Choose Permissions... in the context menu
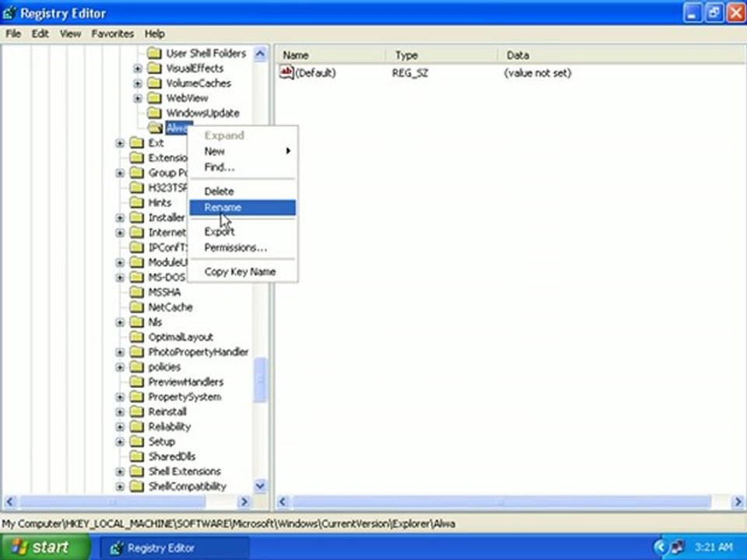The width and height of the screenshot is (747, 560). [x=243, y=247]
